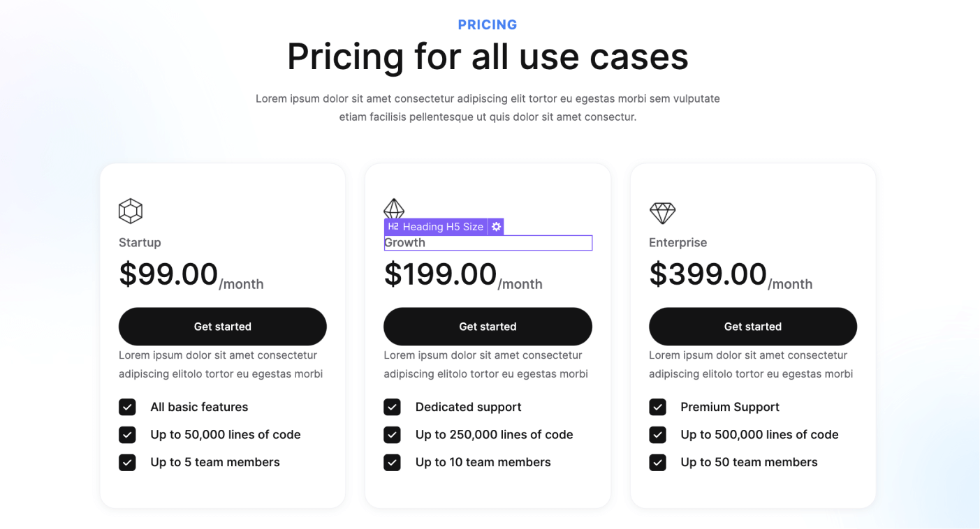This screenshot has width=980, height=529.
Task: Click the H2 tag icon in purple badge
Action: pos(393,226)
